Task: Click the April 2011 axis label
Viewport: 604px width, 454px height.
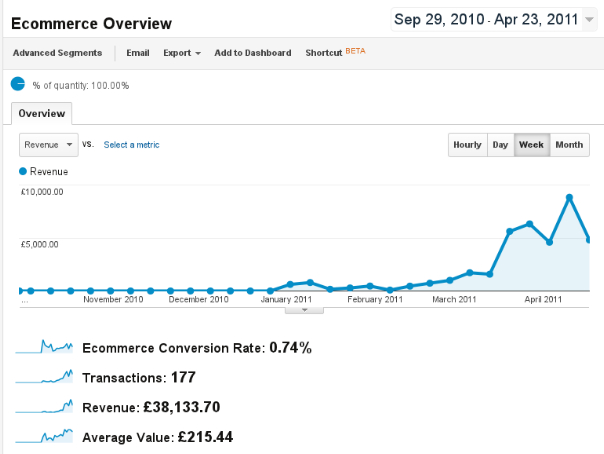Action: (543, 299)
